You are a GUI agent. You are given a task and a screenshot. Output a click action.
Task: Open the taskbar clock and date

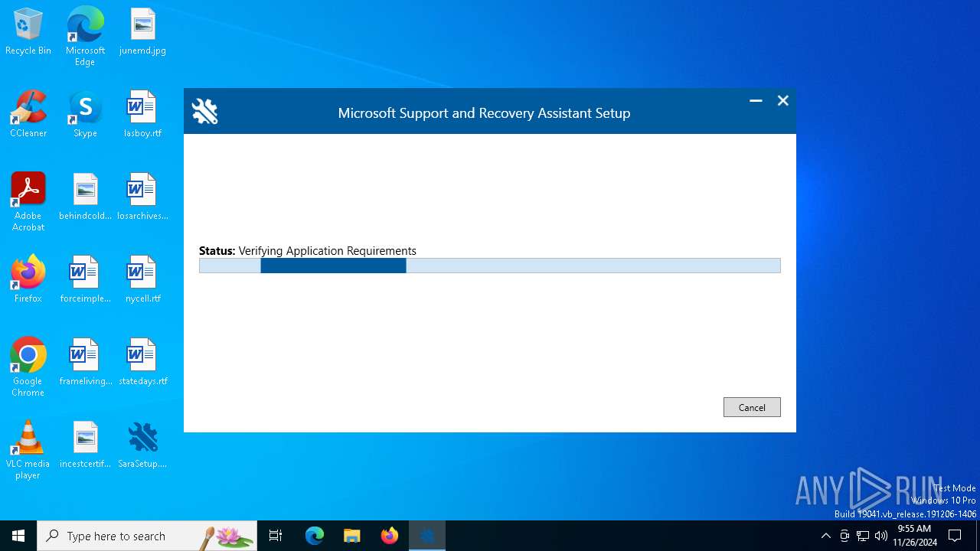click(914, 536)
